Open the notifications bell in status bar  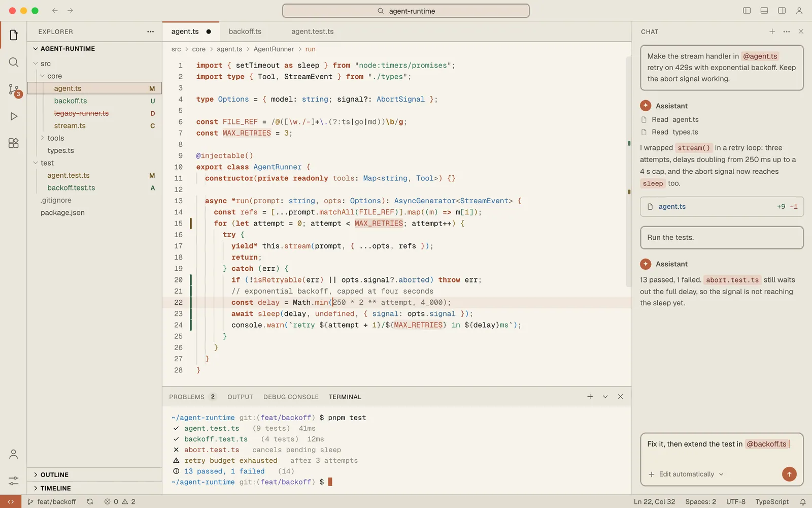803,502
